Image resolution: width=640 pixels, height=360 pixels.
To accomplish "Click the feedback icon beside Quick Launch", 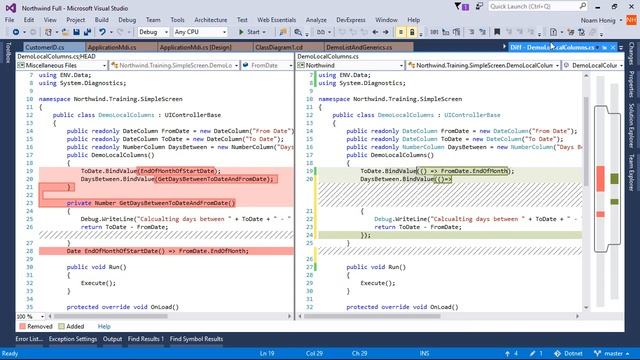I will coord(480,7).
